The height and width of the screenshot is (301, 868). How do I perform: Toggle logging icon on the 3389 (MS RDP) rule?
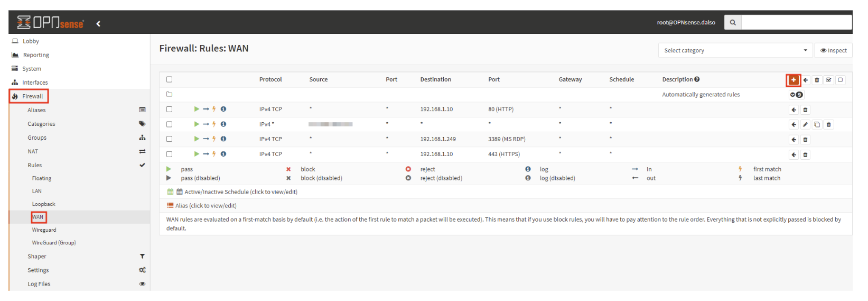223,139
